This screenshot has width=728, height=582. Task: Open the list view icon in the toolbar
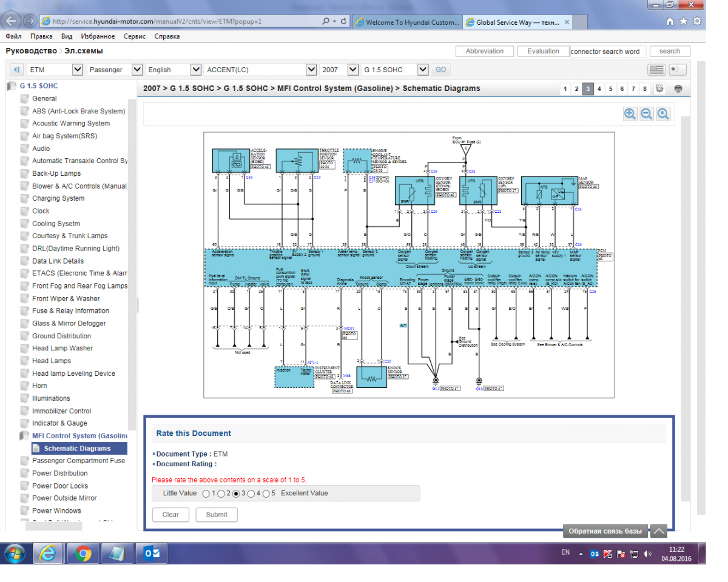point(655,70)
